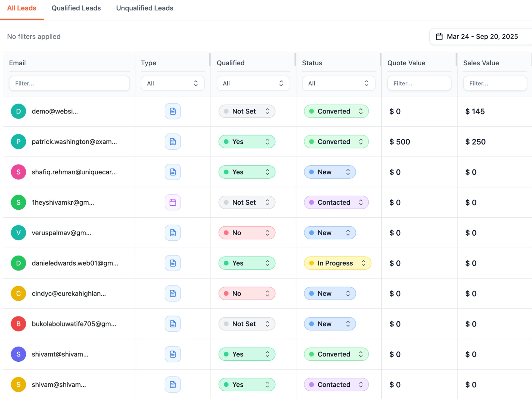Click the V avatar for veruspalmav
Screen dimensions: 532x399
click(19, 233)
